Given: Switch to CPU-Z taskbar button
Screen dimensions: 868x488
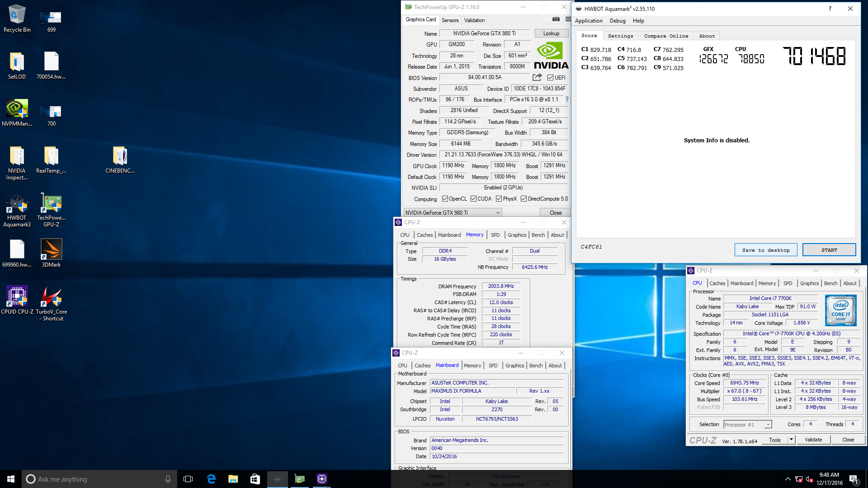Looking at the screenshot, I should 321,479.
